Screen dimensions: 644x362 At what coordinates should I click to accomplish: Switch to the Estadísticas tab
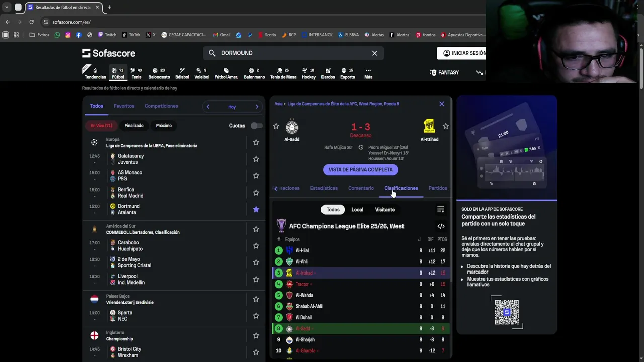pos(324,188)
